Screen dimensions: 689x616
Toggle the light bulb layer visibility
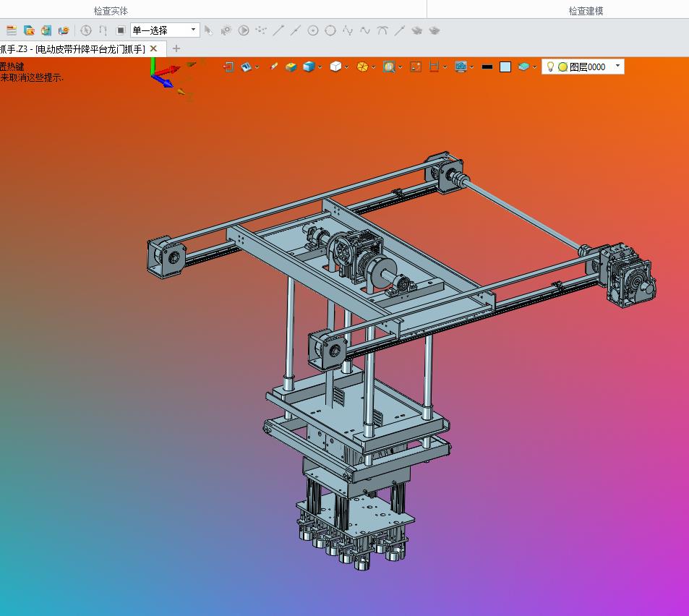tap(550, 67)
